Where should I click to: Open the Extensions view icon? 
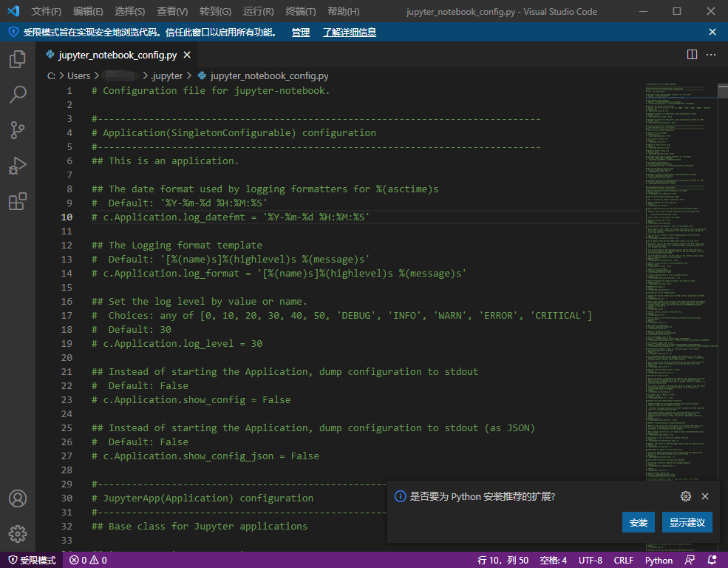[18, 202]
